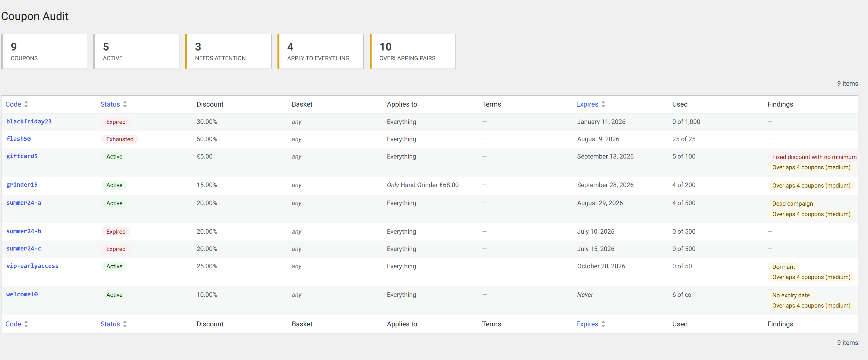Click the sort arrows beside top Status header
This screenshot has width=868, height=360.
125,104
